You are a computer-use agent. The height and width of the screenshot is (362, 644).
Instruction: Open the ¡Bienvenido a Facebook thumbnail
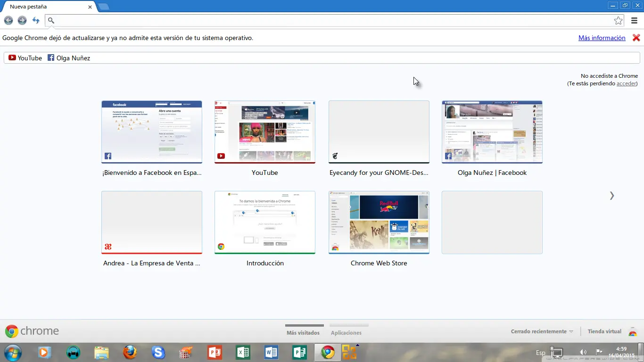(x=152, y=132)
